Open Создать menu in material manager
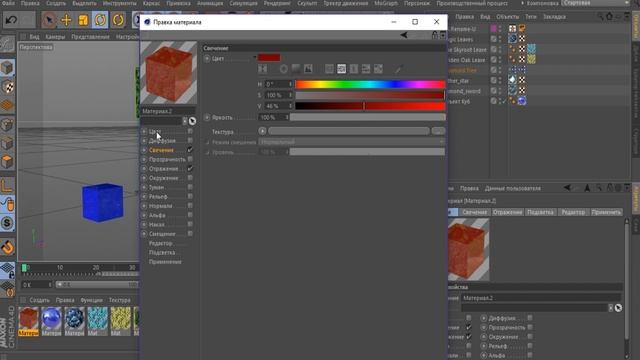Screen dimensions: 640x360 point(40,300)
